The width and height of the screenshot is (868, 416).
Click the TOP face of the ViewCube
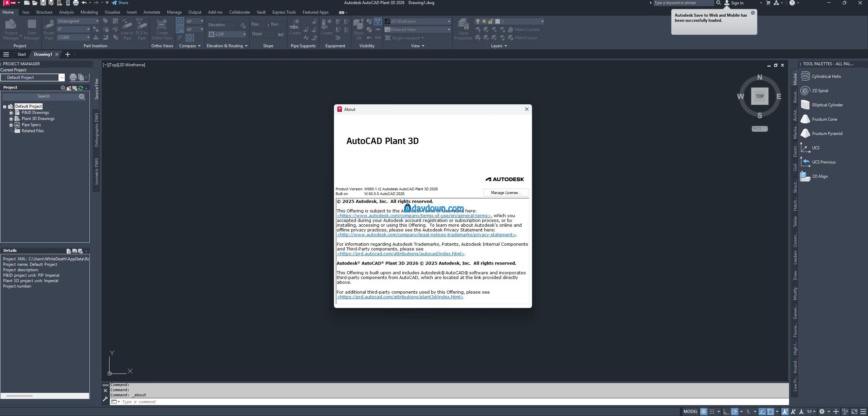pyautogui.click(x=760, y=96)
